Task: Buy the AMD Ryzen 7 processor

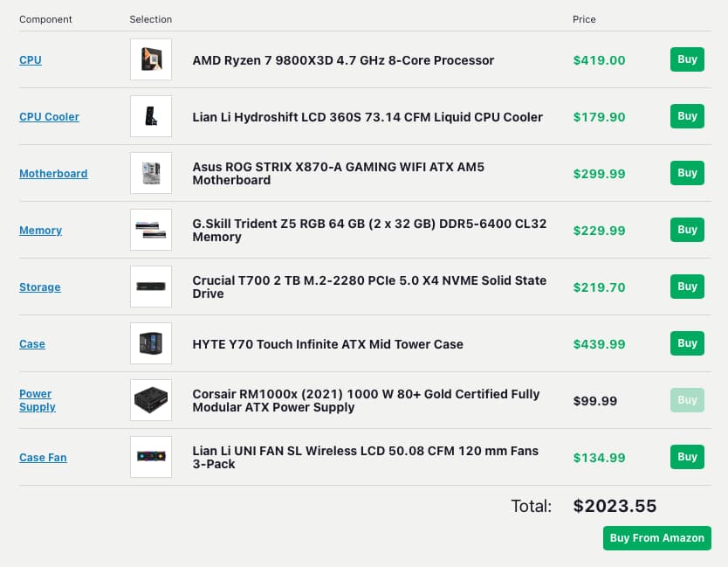Action: (687, 59)
